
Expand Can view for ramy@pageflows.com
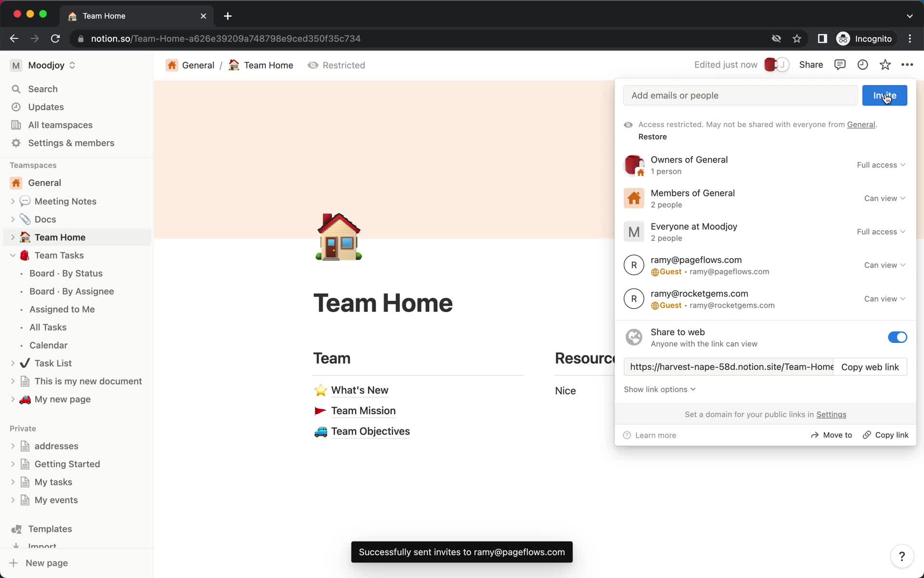tap(885, 264)
